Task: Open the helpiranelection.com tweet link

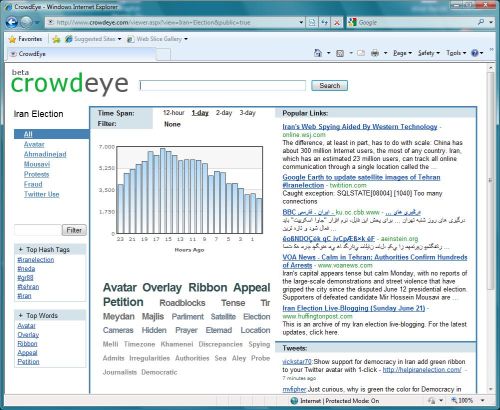Action: click(x=422, y=370)
